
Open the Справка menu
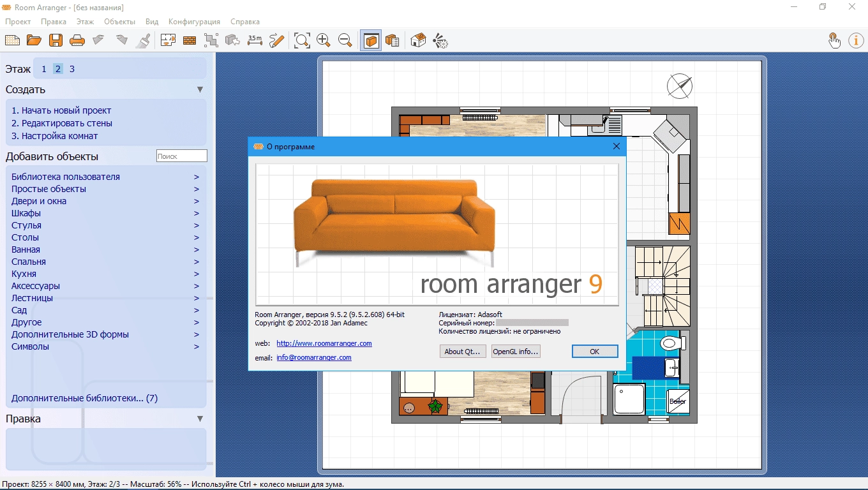pyautogui.click(x=245, y=22)
